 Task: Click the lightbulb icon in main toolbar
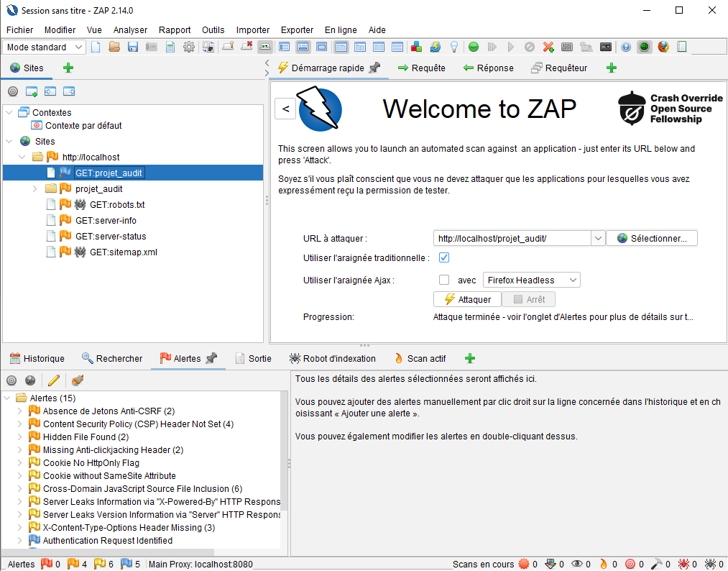(454, 47)
